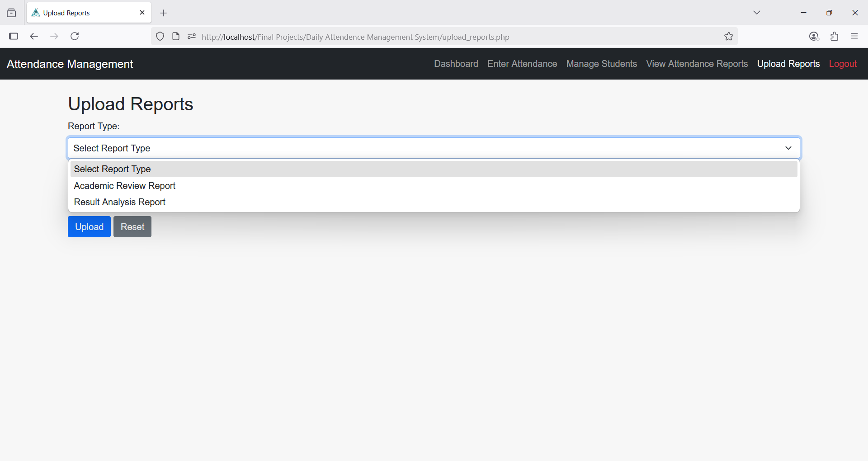Open View Attendance Reports nav item
Viewport: 868px width, 461px height.
[697, 64]
